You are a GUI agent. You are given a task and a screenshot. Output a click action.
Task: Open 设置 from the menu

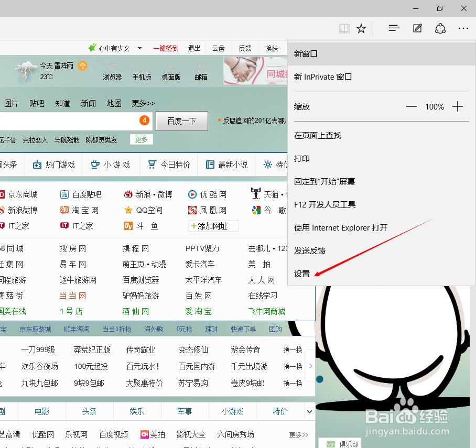(x=381, y=274)
